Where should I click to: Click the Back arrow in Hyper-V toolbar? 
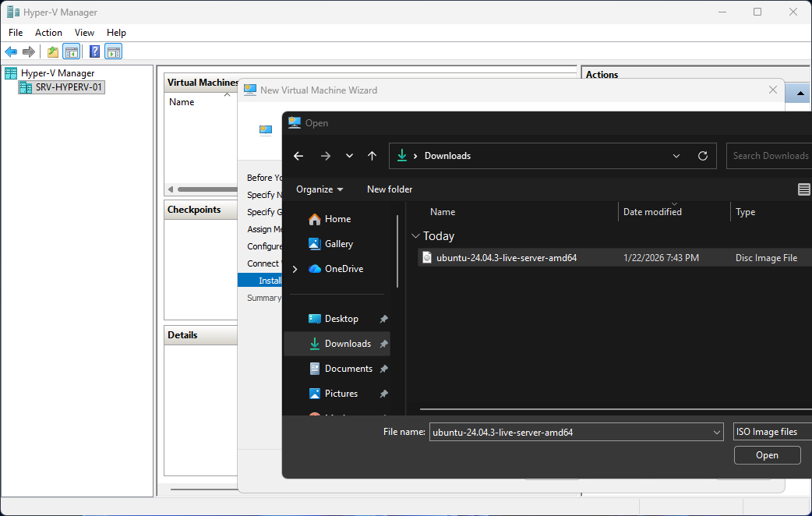coord(11,52)
